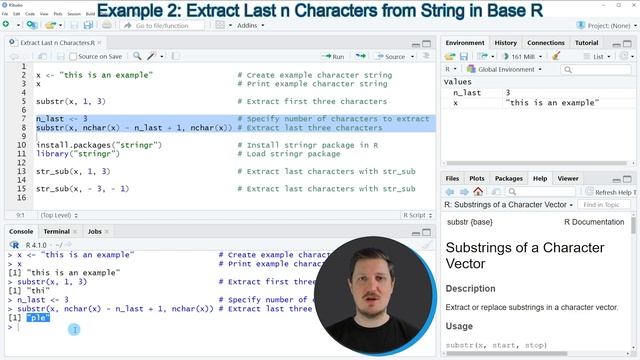Click the x variable row in Environment
Screen dimensions: 640x360
tap(539, 103)
